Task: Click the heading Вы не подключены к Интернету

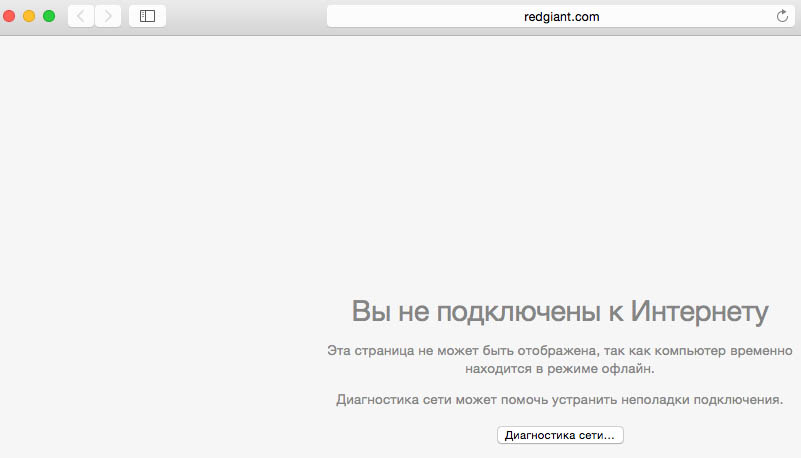Action: 560,311
